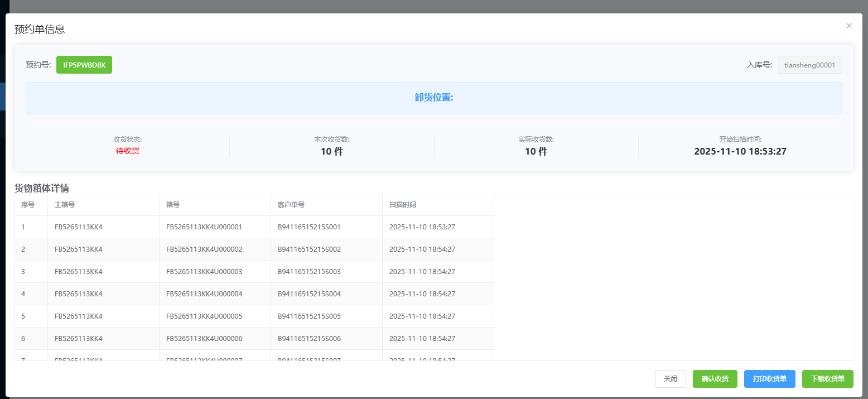Select customer order B94116515215S006 cell

point(309,339)
